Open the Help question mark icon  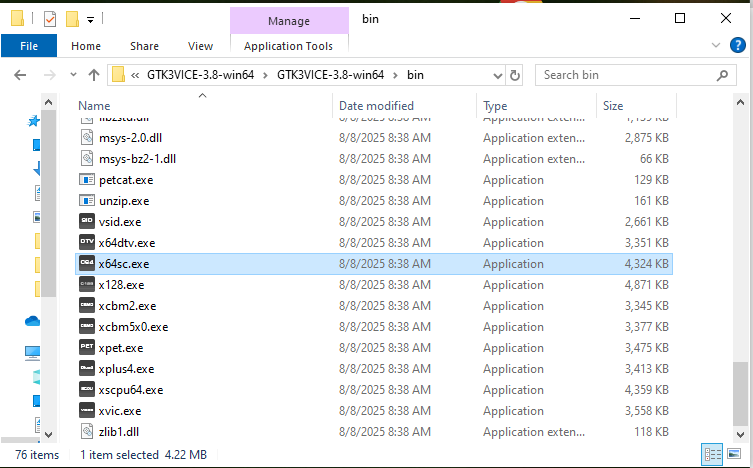[738, 46]
